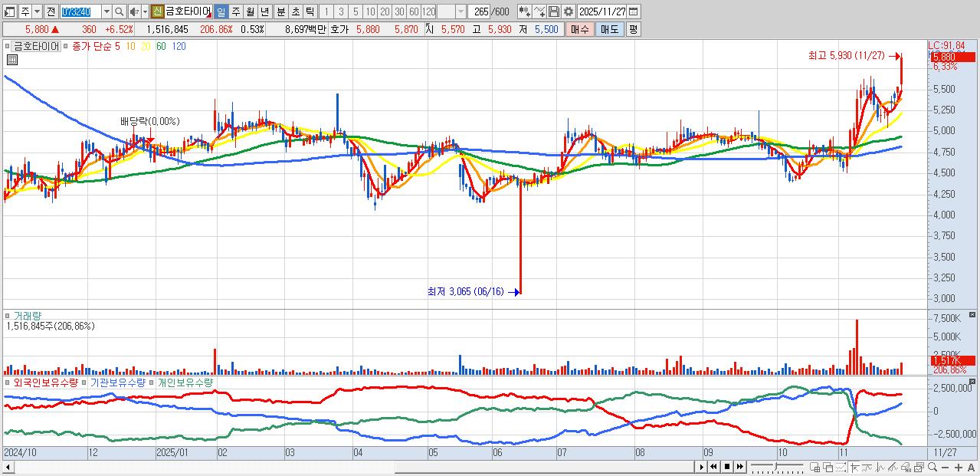Select the 기관보유수량 indicator label
Image resolution: width=980 pixels, height=476 pixels.
(x=118, y=382)
